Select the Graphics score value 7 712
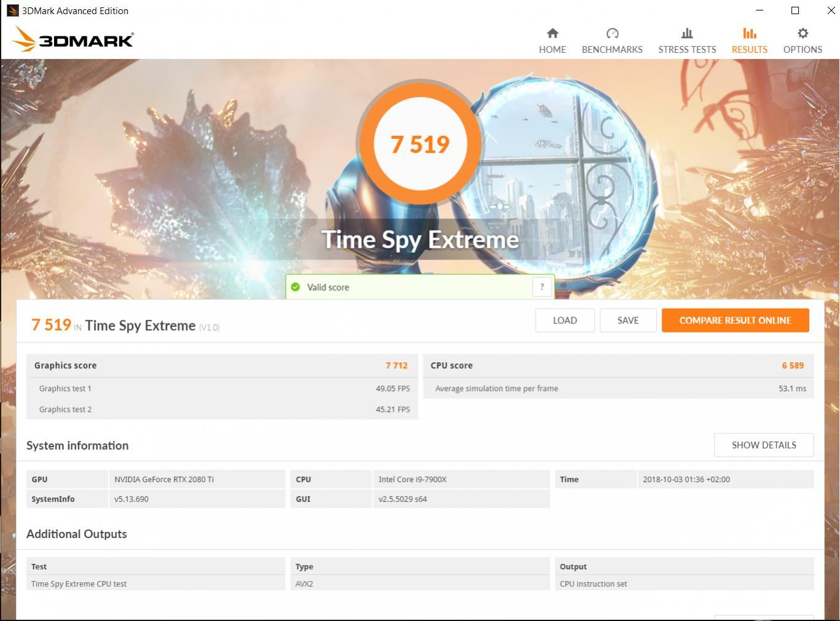This screenshot has width=840, height=621. pos(396,365)
